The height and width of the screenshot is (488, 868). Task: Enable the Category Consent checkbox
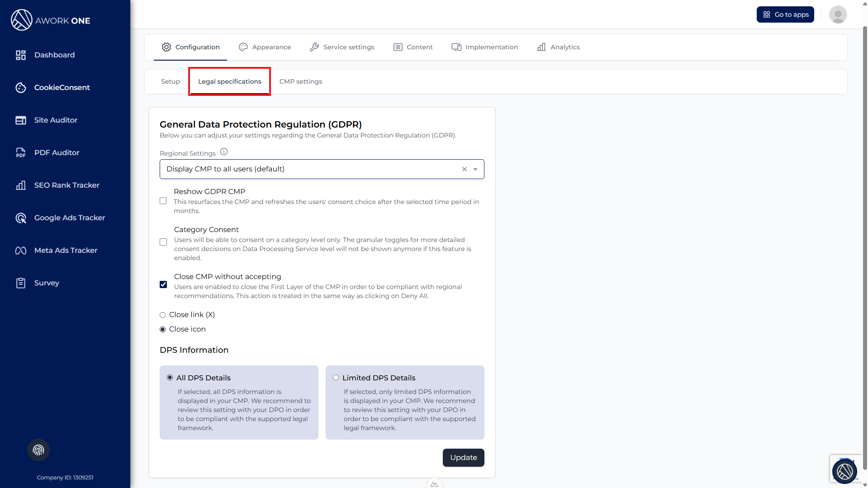coord(163,242)
